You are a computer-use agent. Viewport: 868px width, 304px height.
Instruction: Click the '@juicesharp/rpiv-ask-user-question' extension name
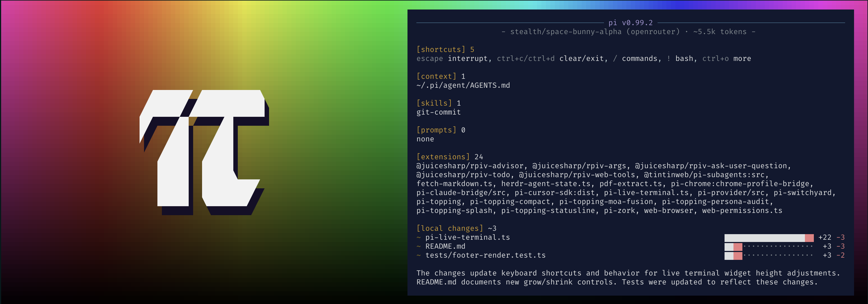711,166
